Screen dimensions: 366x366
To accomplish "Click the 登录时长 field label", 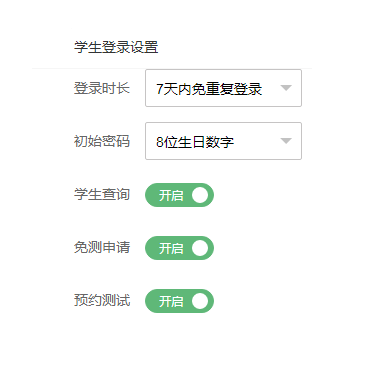I will pyautogui.click(x=102, y=88).
